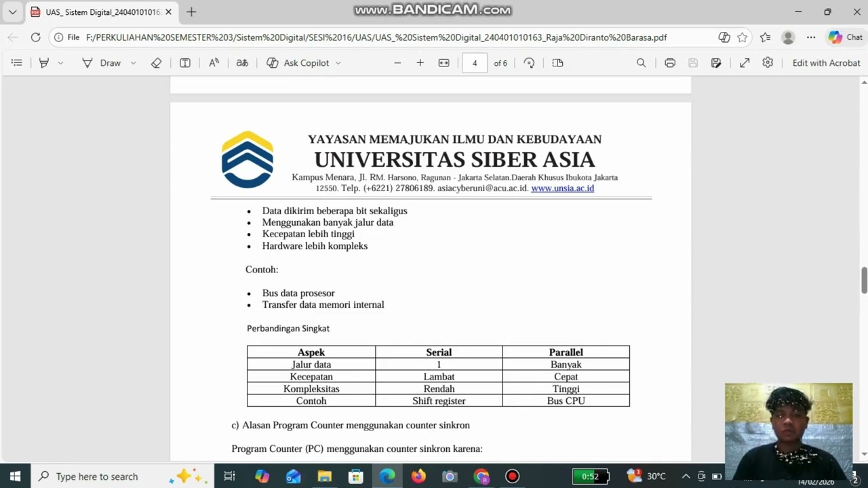Select the Highlight tool
This screenshot has height=488, width=868.
(44, 63)
